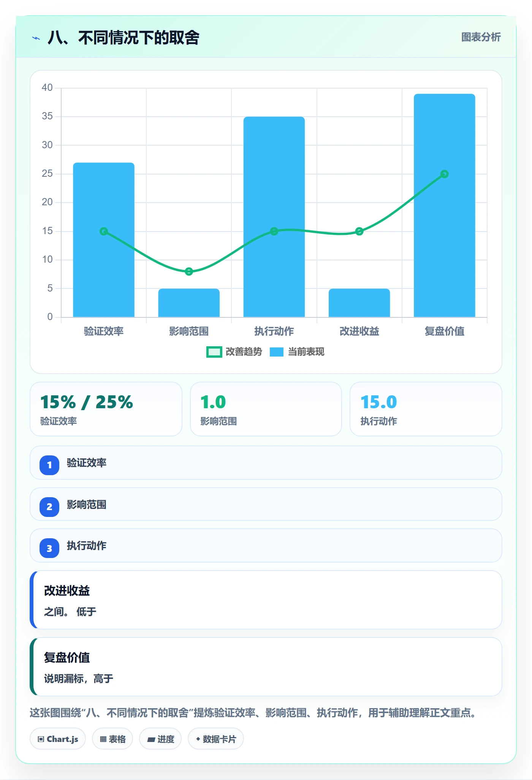Click the 执行动作 blue bar
The image size is (532, 780).
(x=274, y=217)
